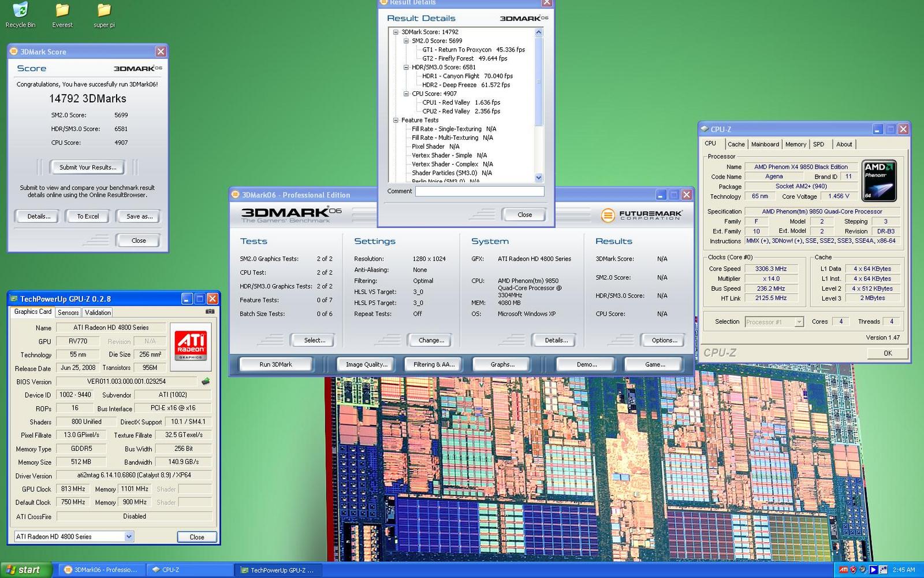This screenshot has height=578, width=924.
Task: Click the 3DMark Score window title icon
Action: coord(14,51)
